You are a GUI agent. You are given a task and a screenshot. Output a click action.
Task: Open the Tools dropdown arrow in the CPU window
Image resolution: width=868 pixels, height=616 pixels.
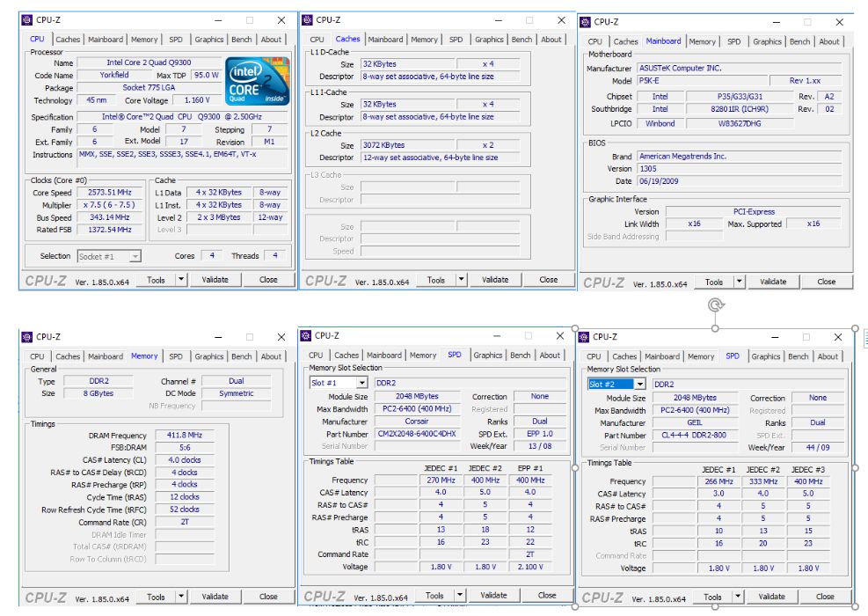[181, 280]
